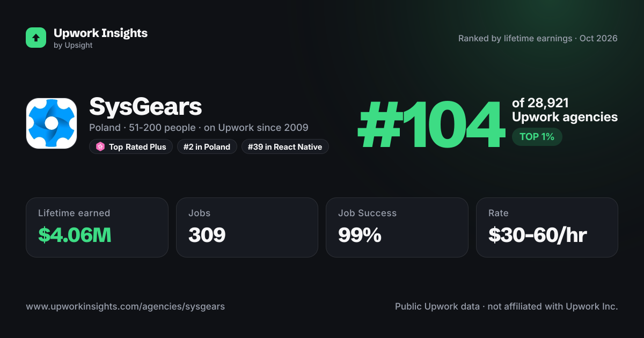The height and width of the screenshot is (338, 644).
Task: Click the pink Top Rated Plus badge icon
Action: click(100, 147)
